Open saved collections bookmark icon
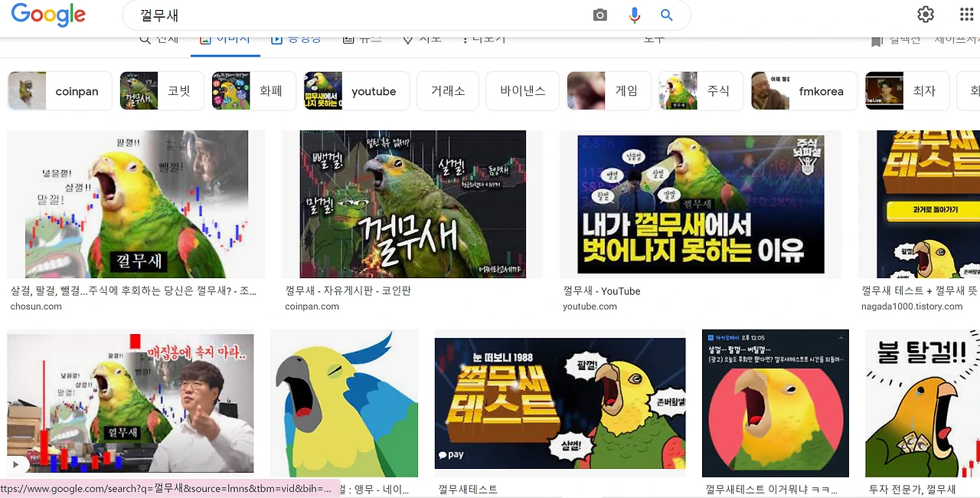980x498 pixels. [x=875, y=40]
